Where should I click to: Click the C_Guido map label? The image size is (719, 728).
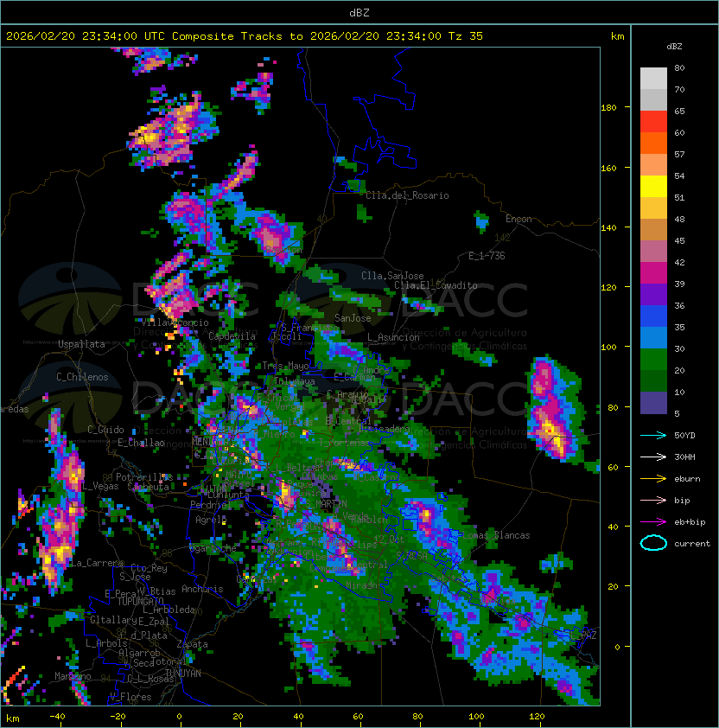click(x=105, y=430)
